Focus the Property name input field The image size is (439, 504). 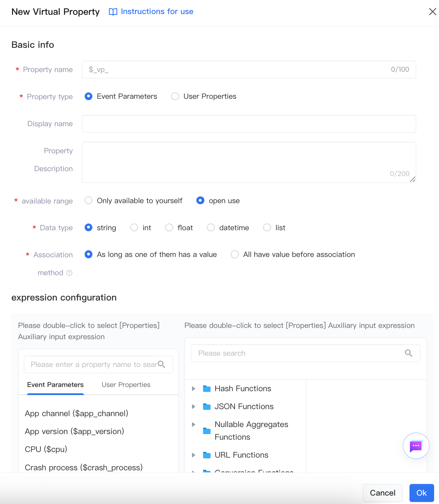(249, 70)
